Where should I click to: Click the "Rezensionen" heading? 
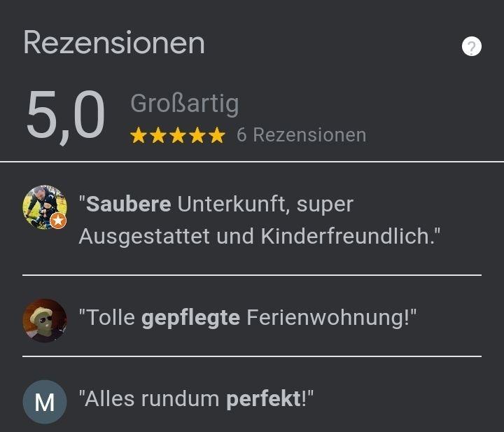tap(114, 43)
